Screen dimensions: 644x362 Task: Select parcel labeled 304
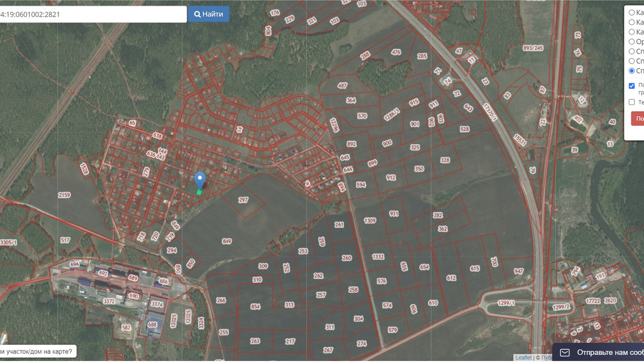point(358,319)
